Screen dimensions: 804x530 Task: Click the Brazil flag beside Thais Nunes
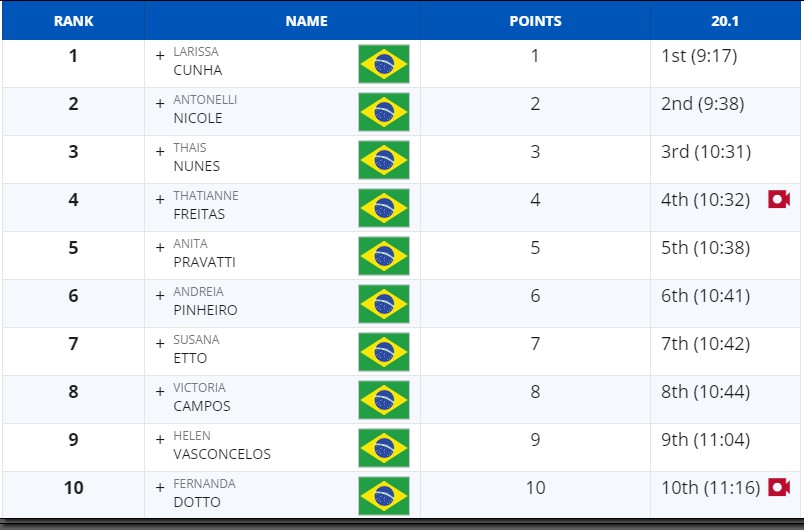[384, 160]
